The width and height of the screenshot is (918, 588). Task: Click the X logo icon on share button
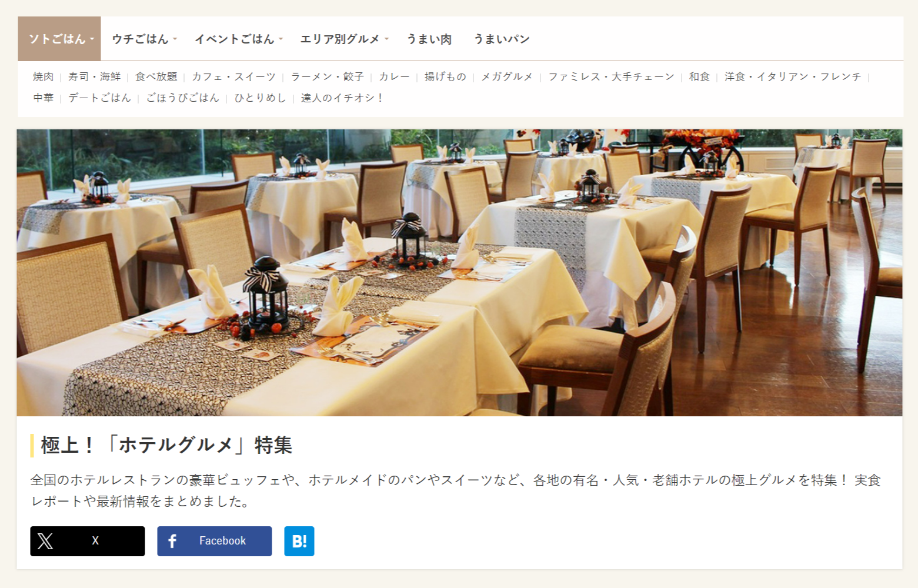point(45,541)
